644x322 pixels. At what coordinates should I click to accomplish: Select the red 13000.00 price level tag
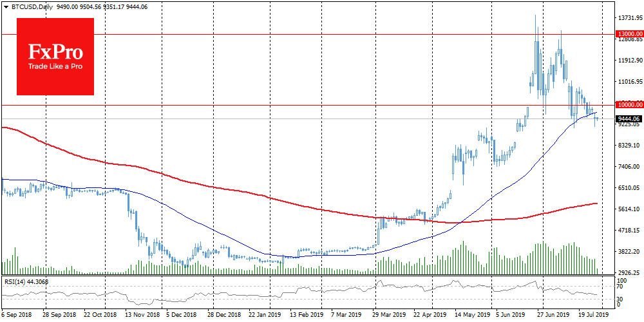[x=629, y=33]
